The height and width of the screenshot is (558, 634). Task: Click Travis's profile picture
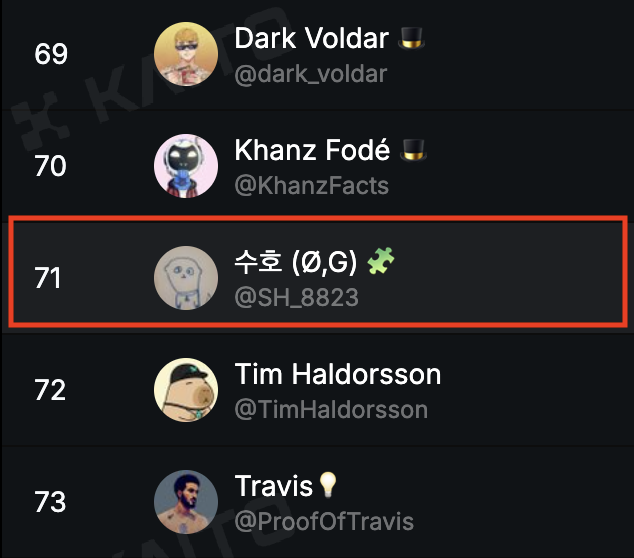(186, 502)
